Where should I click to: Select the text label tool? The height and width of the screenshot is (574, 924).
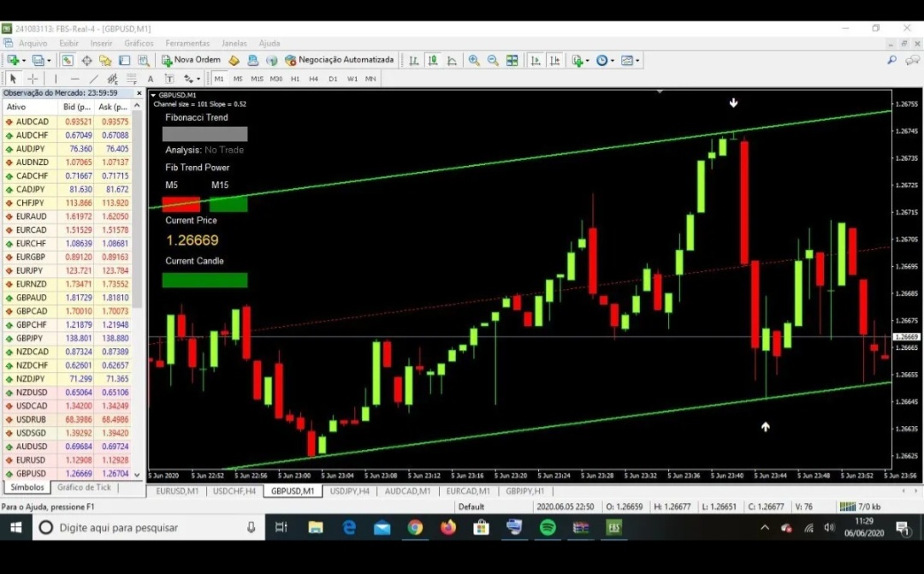151,79
